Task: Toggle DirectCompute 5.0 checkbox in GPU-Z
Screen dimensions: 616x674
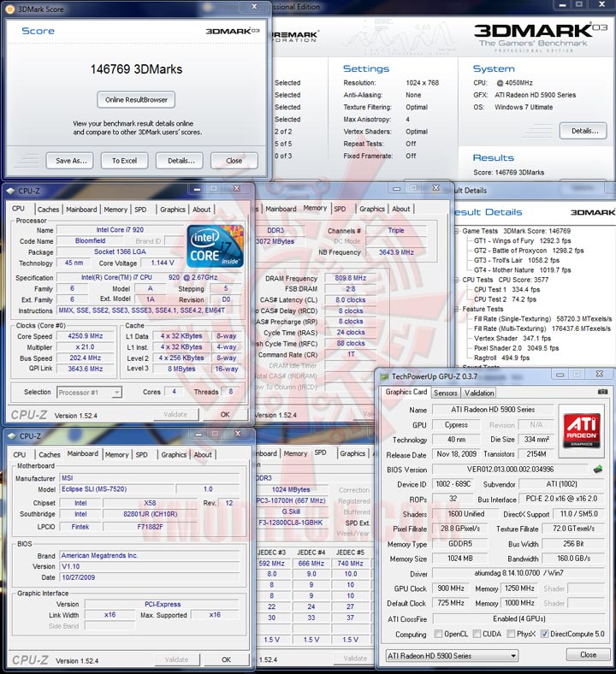Action: click(544, 634)
